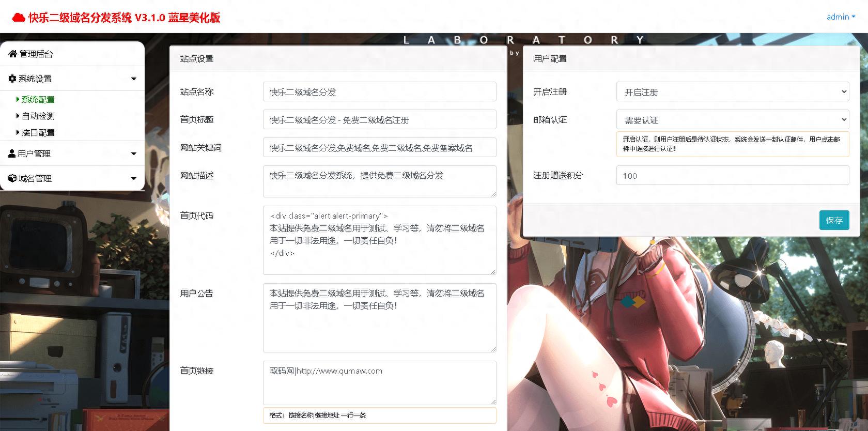Open the 开启注册 select box
This screenshot has height=431, width=868.
733,91
